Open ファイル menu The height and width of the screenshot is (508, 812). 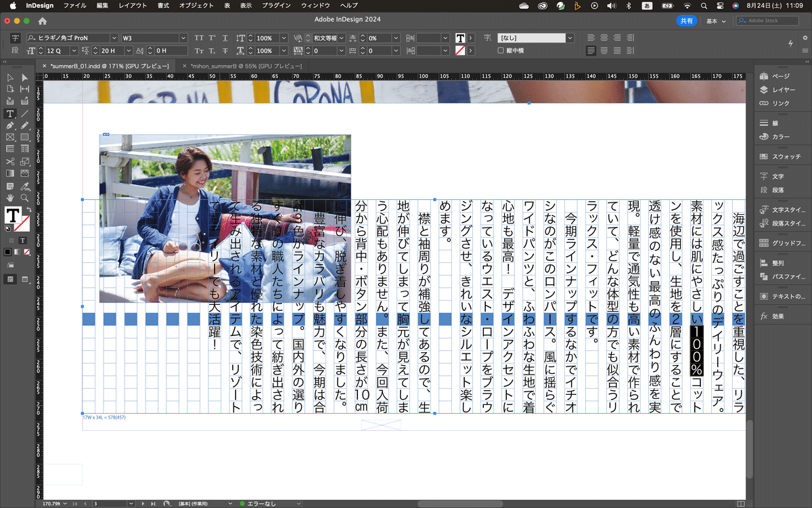click(74, 5)
